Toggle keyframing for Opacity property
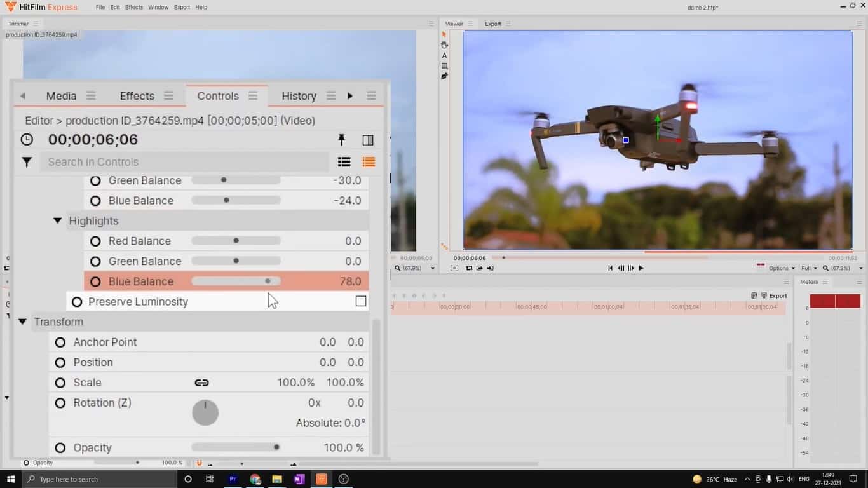 click(60, 448)
